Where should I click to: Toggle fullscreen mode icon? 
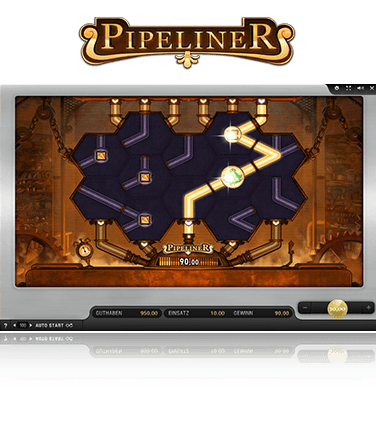coord(348,88)
